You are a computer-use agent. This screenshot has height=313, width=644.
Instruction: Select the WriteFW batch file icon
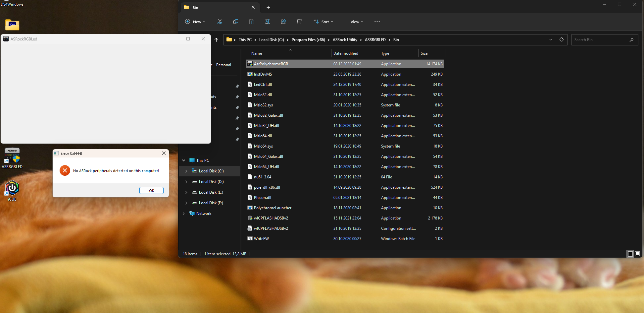(x=250, y=238)
